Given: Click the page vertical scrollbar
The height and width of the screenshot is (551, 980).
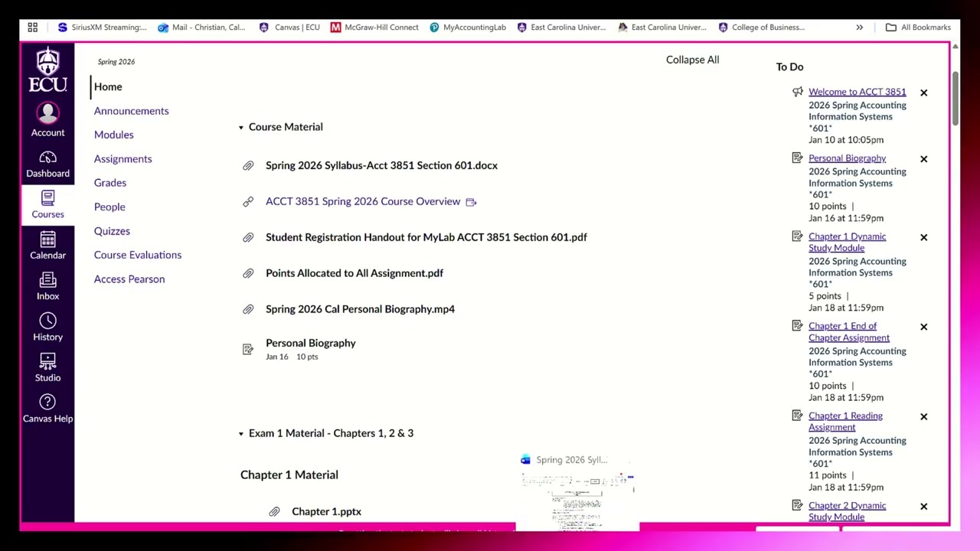Looking at the screenshot, I should click(955, 99).
